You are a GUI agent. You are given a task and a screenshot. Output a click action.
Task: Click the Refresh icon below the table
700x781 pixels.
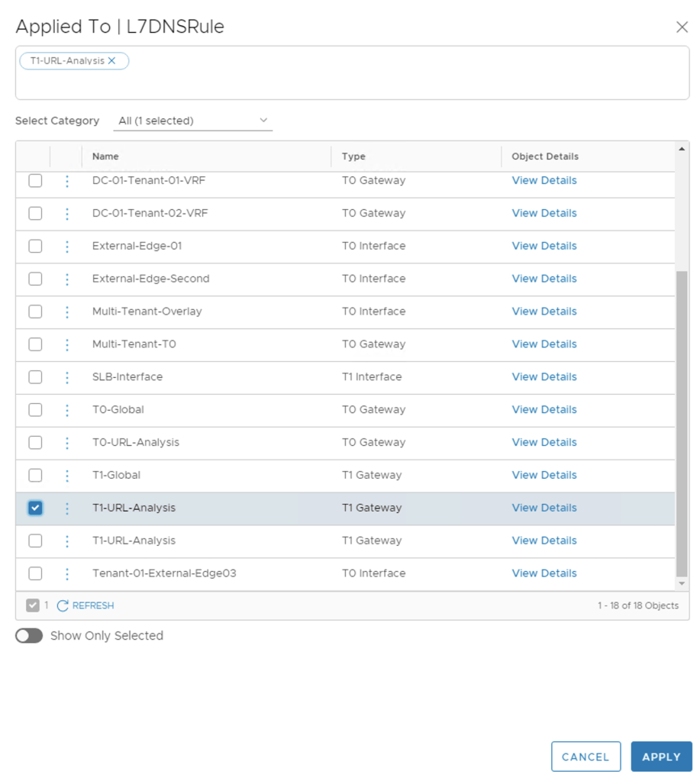coord(63,605)
